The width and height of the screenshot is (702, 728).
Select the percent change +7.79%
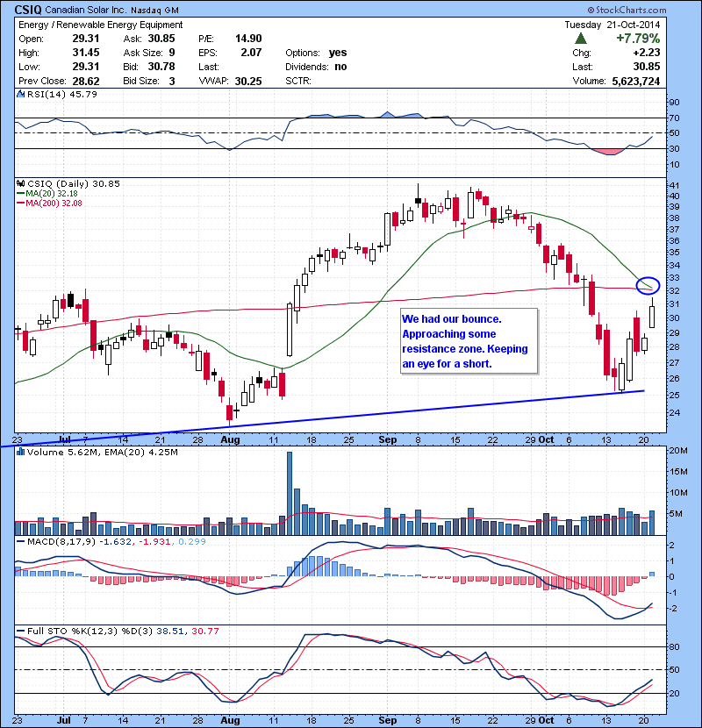pos(638,38)
